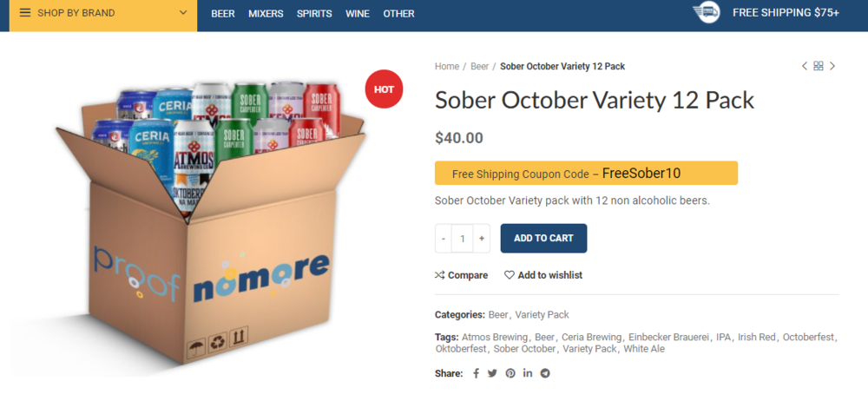Click the quantity input field
The width and height of the screenshot is (868, 414).
pos(463,239)
